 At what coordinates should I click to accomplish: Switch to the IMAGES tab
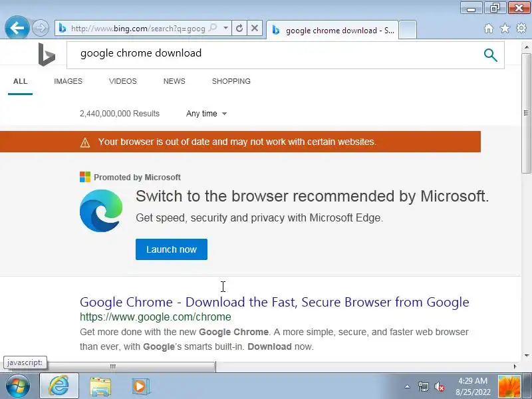pyautogui.click(x=68, y=81)
